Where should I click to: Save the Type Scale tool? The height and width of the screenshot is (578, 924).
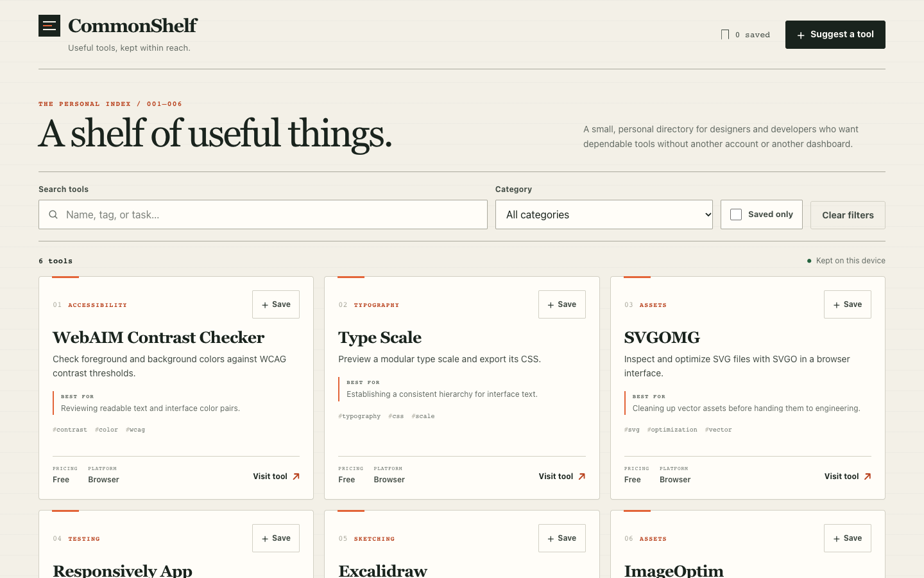coord(561,304)
